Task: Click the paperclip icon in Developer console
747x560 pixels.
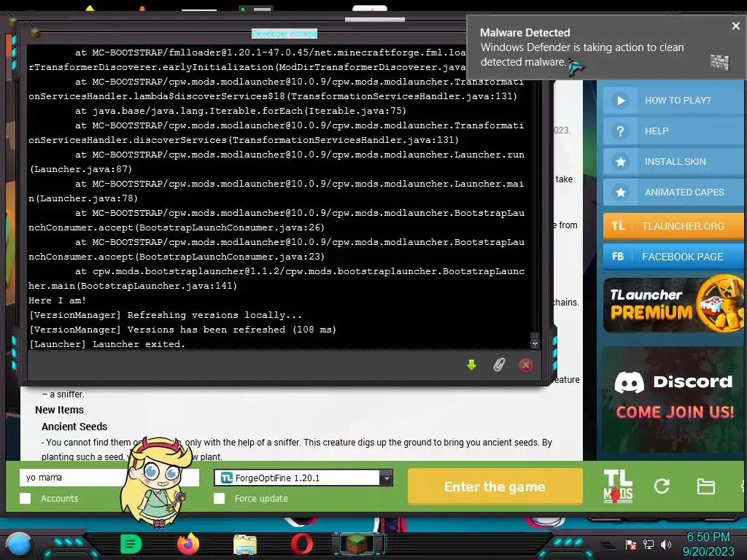Action: pyautogui.click(x=499, y=365)
